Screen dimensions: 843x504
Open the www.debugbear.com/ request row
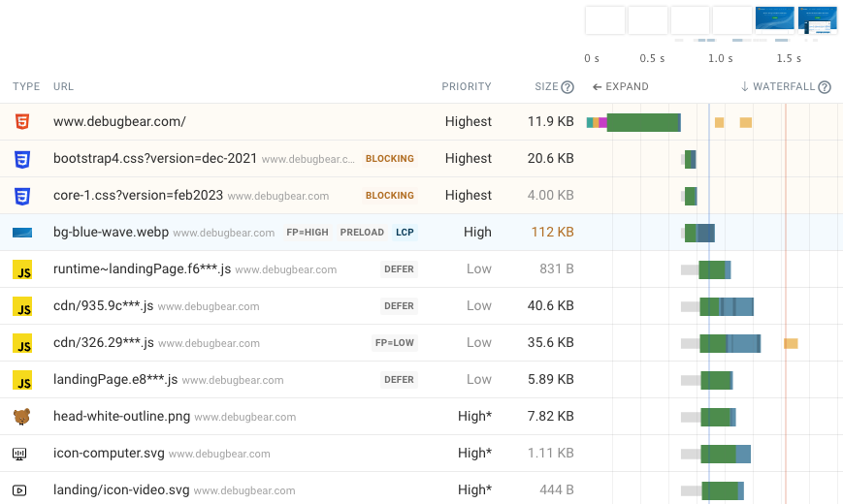(421, 122)
